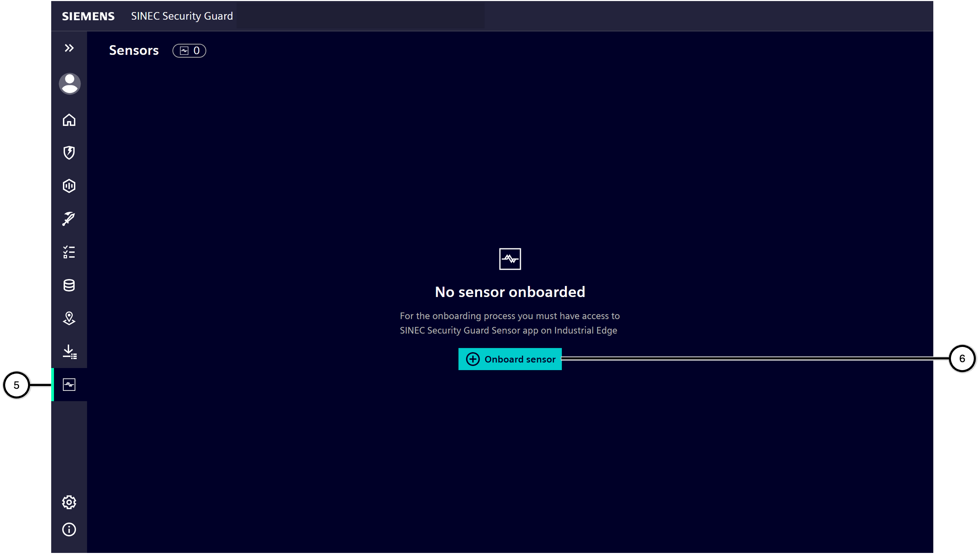Image resolution: width=980 pixels, height=555 pixels.
Task: Open the hexagon with bars icon
Action: [69, 186]
